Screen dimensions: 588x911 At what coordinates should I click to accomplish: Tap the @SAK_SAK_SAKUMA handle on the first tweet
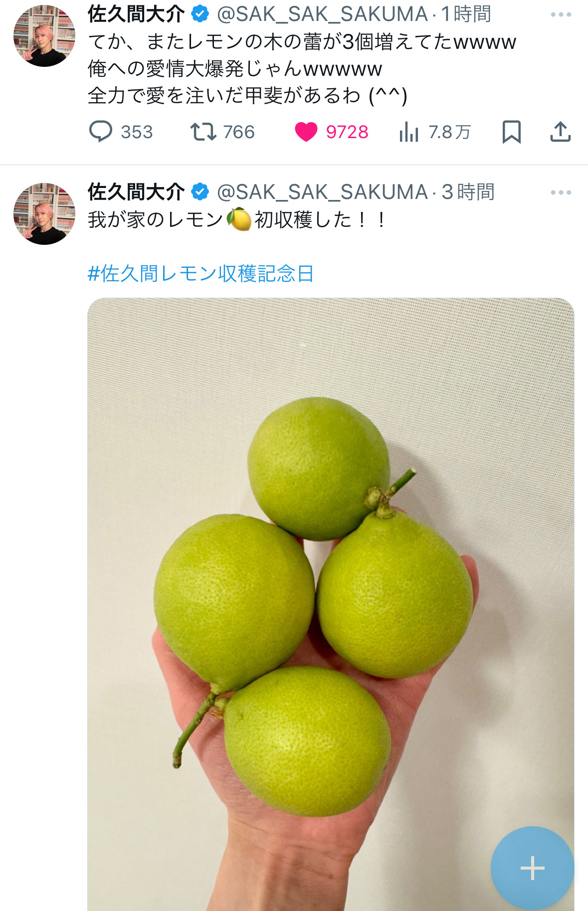323,14
